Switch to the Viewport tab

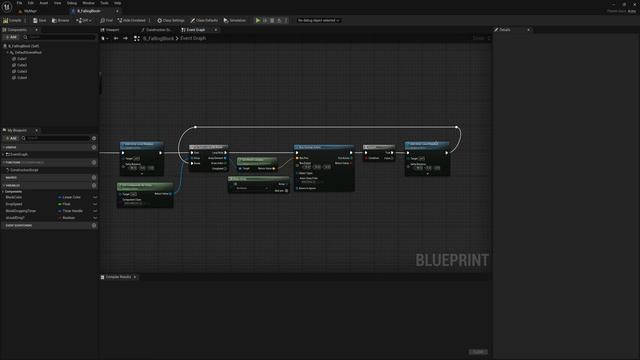[110, 30]
